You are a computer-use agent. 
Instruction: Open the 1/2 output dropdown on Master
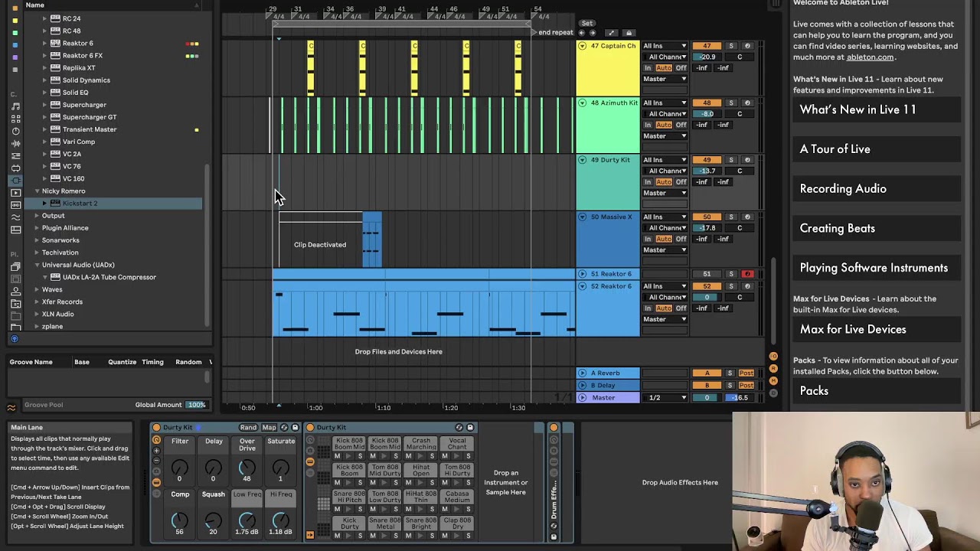click(665, 398)
